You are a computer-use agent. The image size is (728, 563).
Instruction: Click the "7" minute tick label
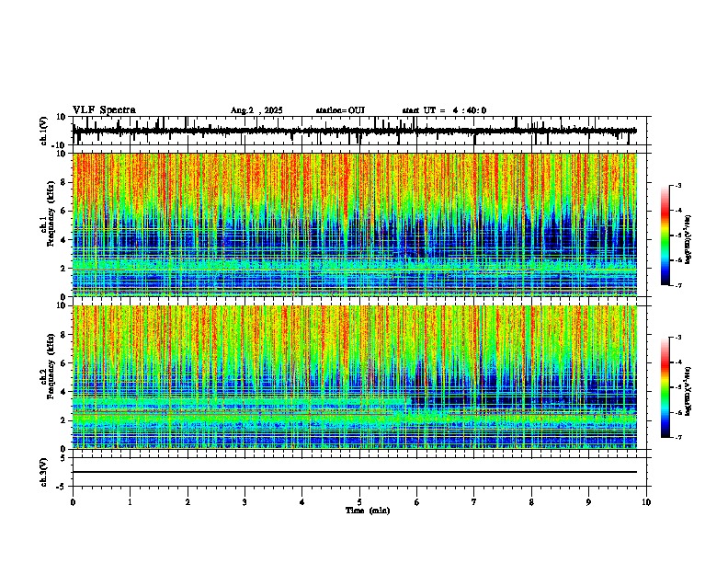point(474,502)
